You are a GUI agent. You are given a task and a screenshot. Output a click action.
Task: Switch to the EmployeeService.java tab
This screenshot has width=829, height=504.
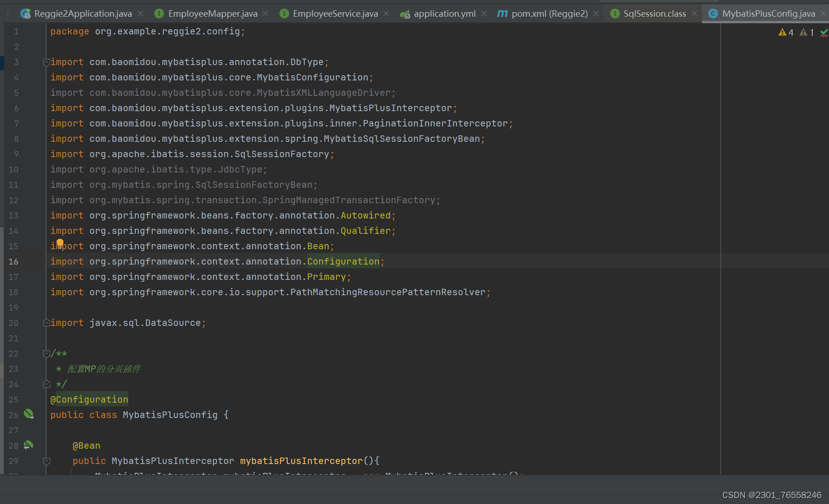coord(335,14)
